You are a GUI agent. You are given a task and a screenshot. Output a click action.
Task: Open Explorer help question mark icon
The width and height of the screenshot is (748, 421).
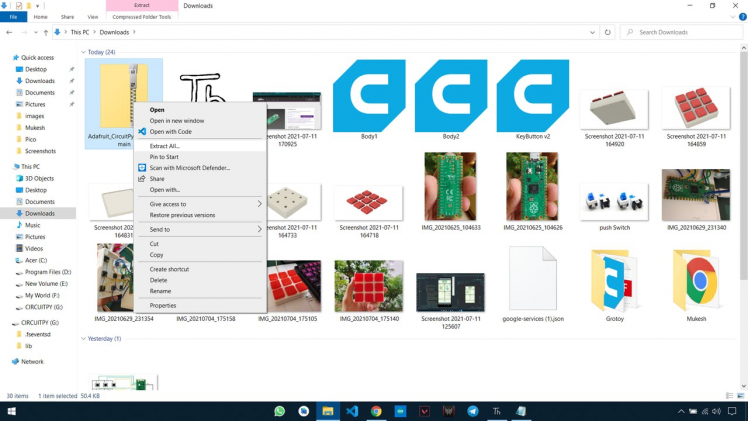[x=742, y=17]
